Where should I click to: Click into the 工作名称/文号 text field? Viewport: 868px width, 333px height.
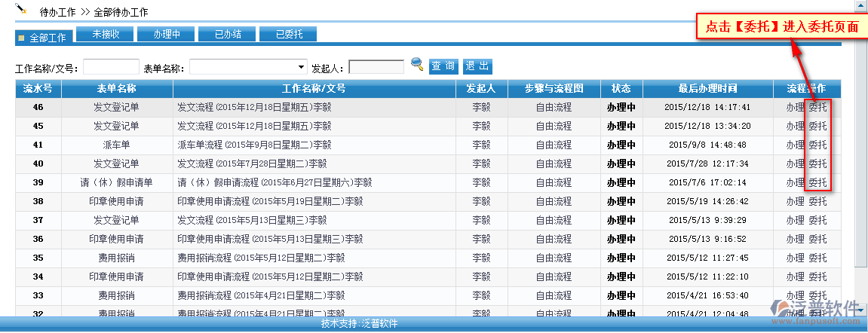pos(111,67)
